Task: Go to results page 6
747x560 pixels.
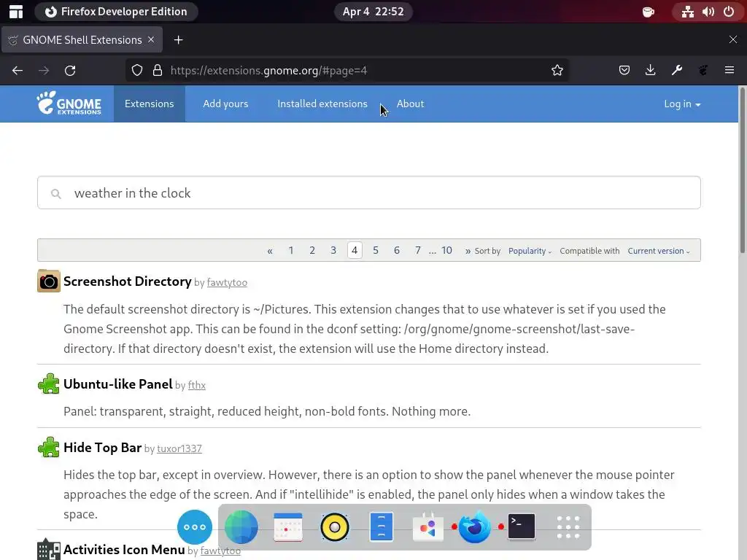Action: pyautogui.click(x=396, y=251)
